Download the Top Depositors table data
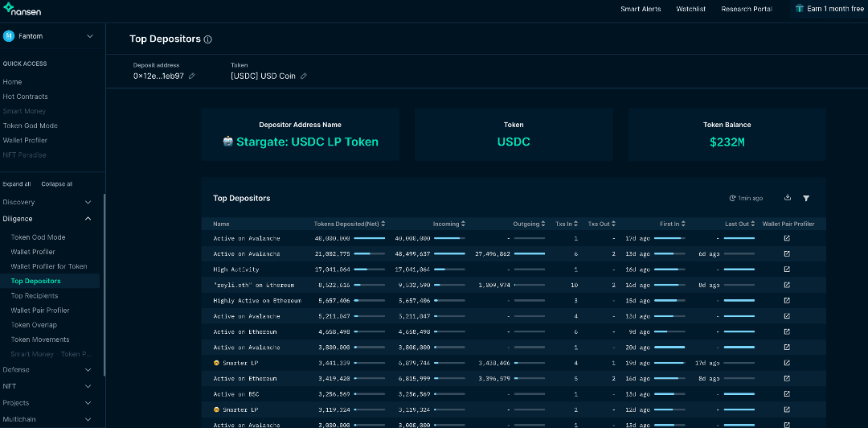The image size is (868, 428). tap(788, 198)
